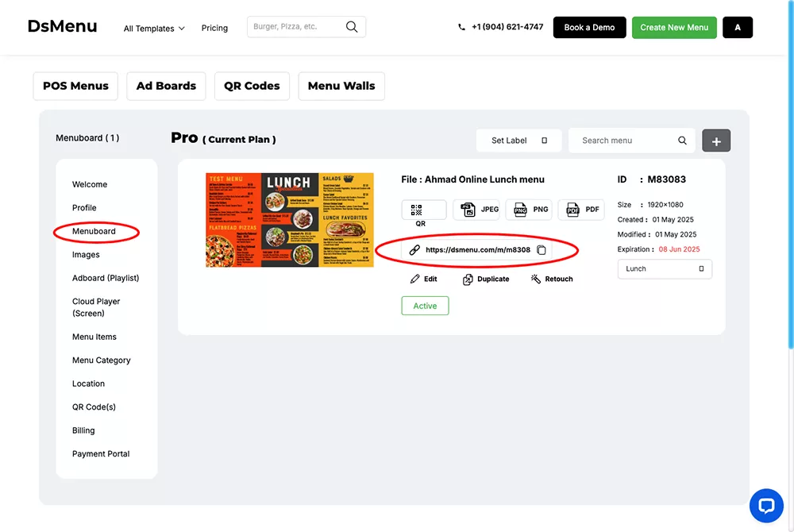794x532 pixels.
Task: Download menu as PDF
Action: click(x=582, y=210)
